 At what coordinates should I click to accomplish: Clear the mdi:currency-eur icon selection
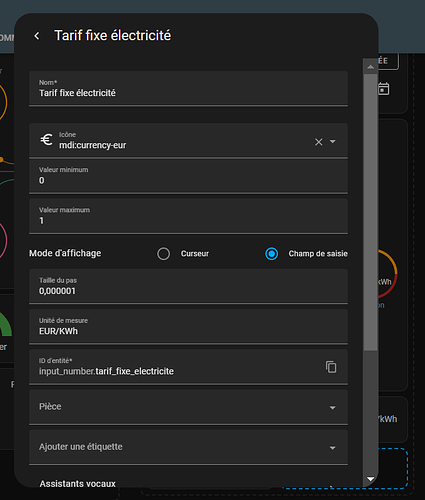pos(319,142)
